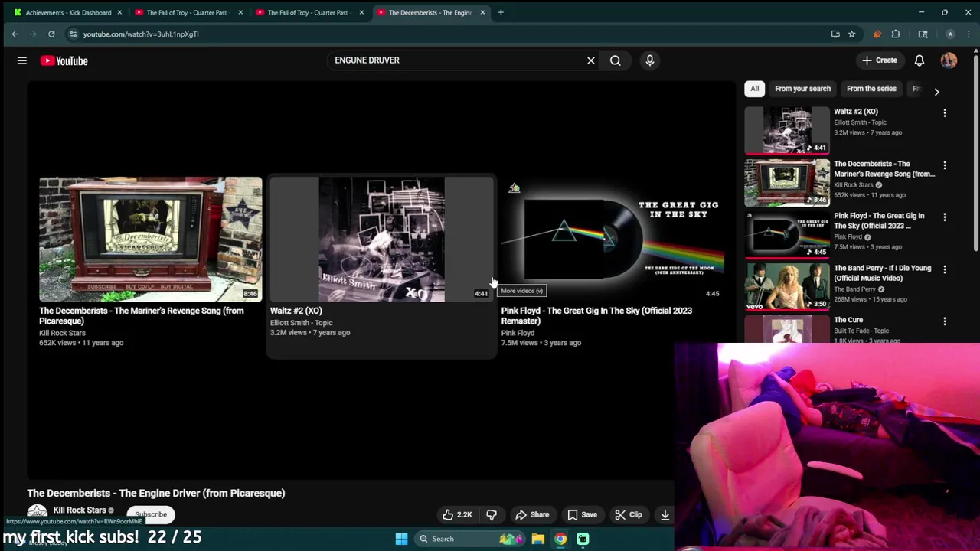980x551 pixels.
Task: Dislike the video
Action: (x=492, y=515)
